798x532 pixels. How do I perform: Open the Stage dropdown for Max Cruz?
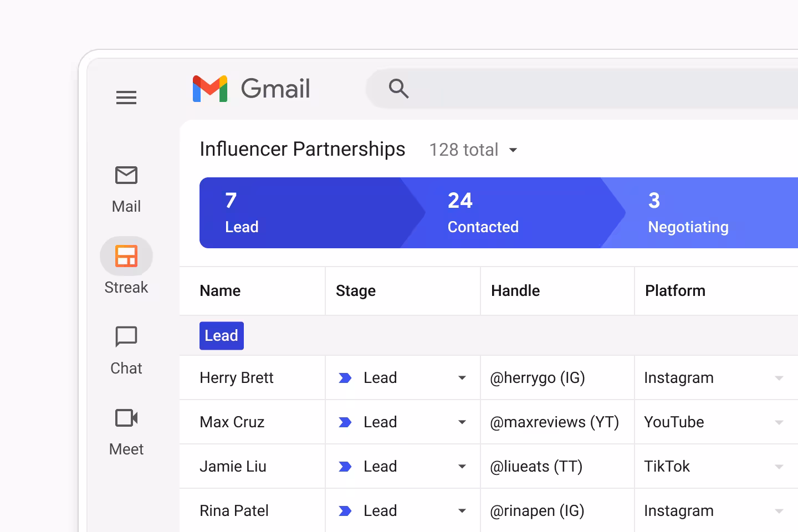tap(462, 422)
